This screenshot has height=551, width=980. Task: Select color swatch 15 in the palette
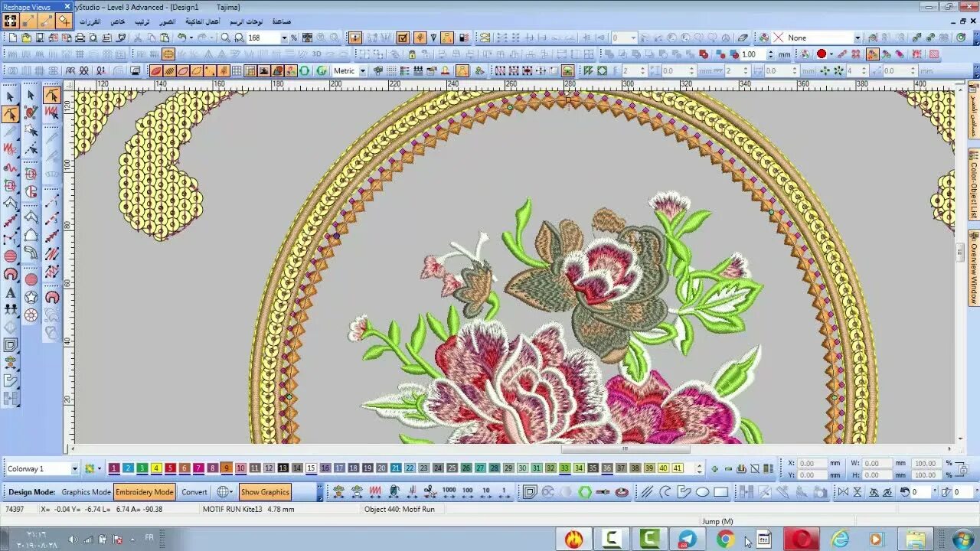point(311,468)
